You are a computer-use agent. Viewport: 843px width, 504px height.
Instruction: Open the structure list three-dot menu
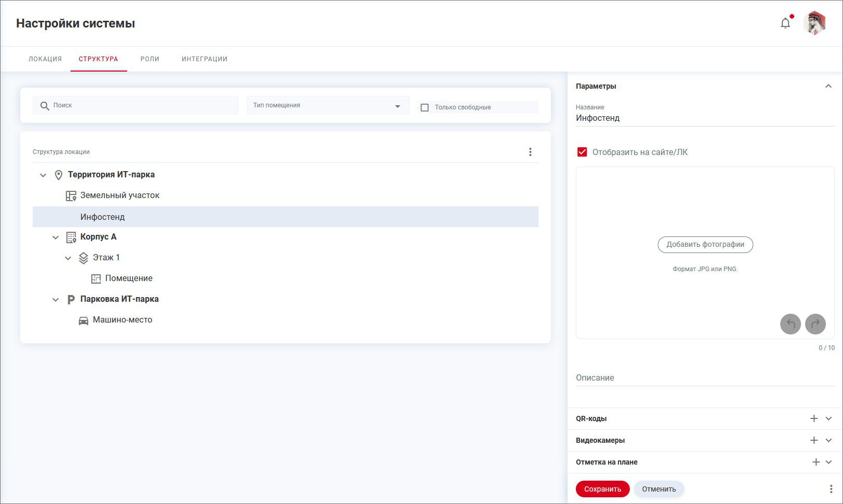tap(530, 152)
